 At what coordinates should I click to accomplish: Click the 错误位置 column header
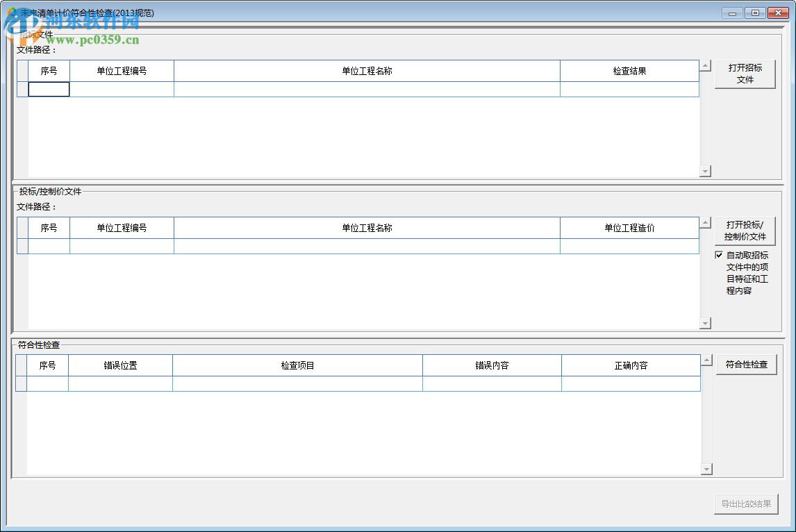pos(120,365)
